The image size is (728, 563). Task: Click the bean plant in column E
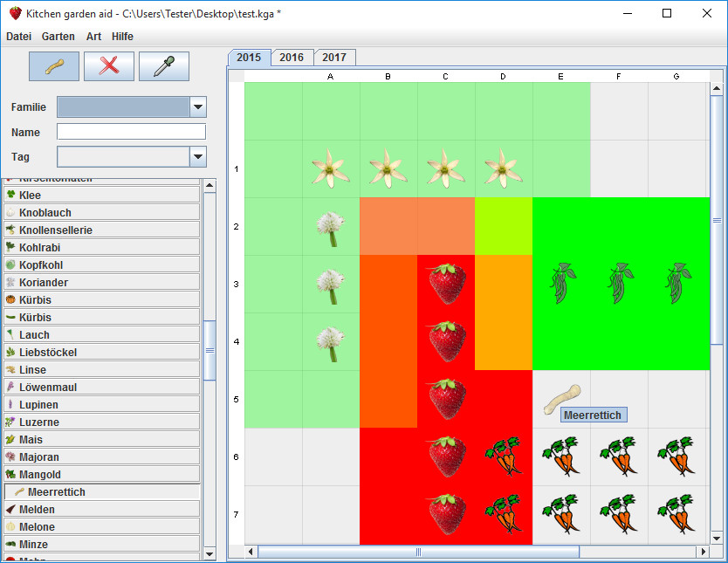coord(561,284)
